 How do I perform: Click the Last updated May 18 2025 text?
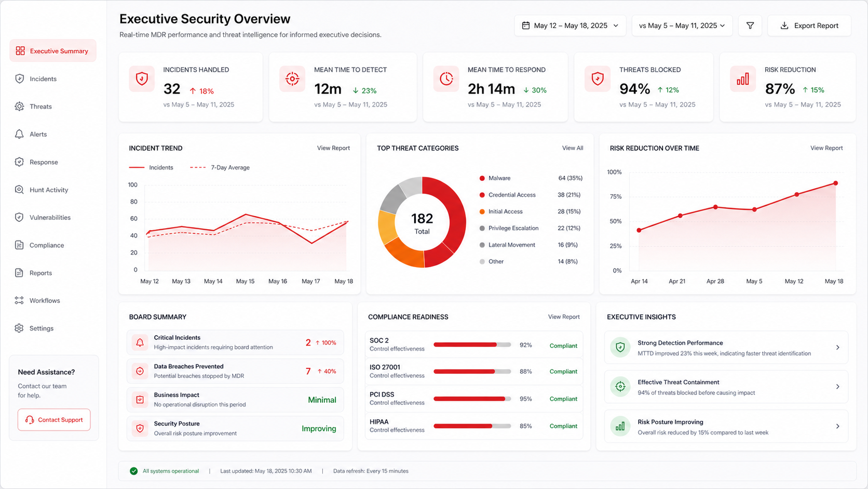[266, 471]
